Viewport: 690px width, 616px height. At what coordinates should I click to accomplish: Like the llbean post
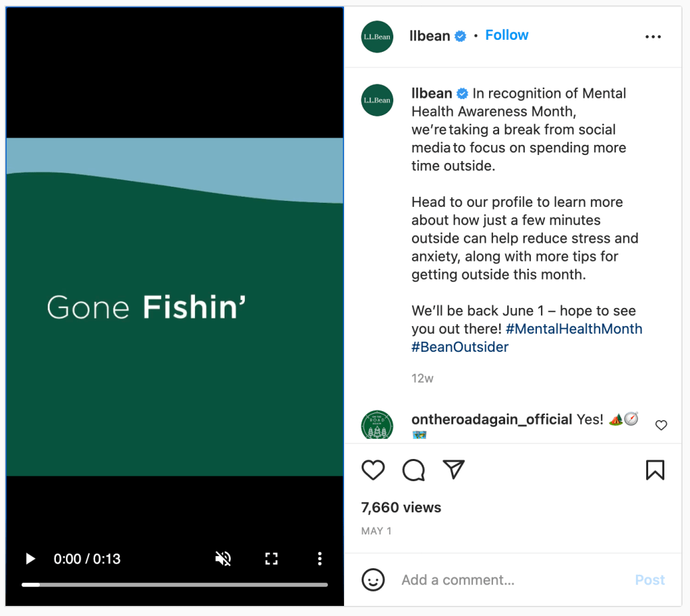373,470
